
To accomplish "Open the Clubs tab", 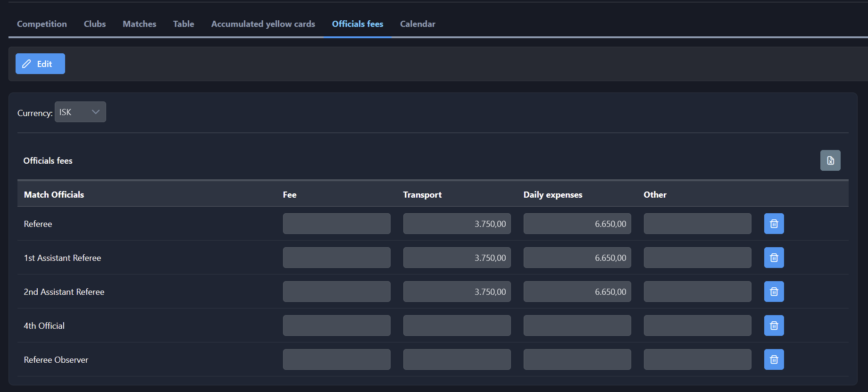I will (95, 24).
